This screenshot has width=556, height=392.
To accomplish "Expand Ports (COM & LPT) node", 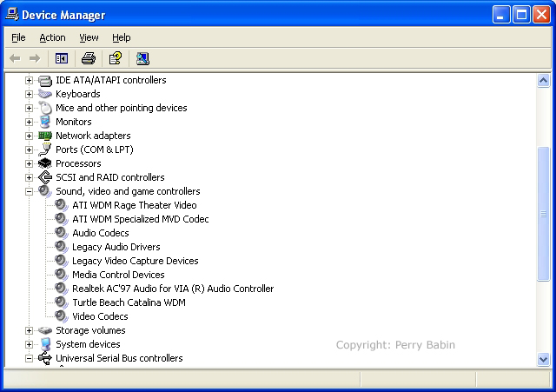I will pyautogui.click(x=29, y=150).
